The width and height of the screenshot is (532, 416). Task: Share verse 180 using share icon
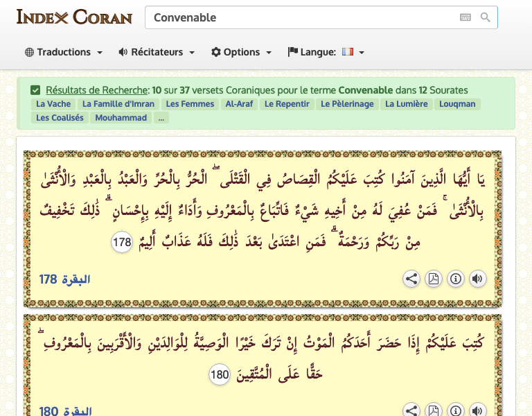tap(411, 410)
